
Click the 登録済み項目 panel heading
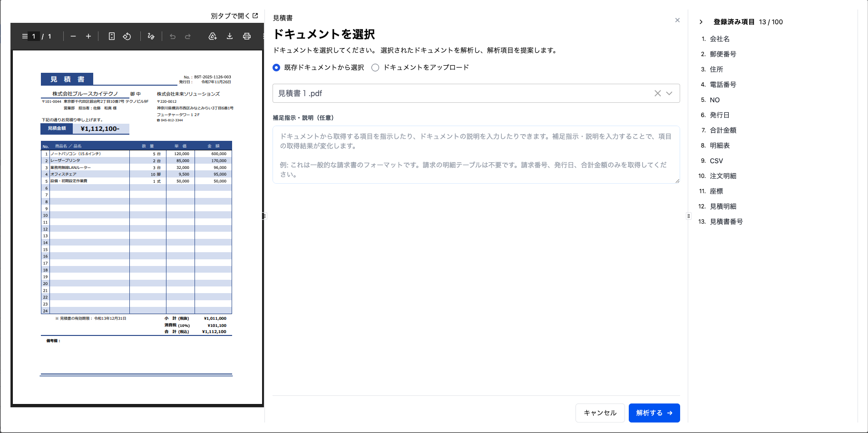(x=734, y=22)
